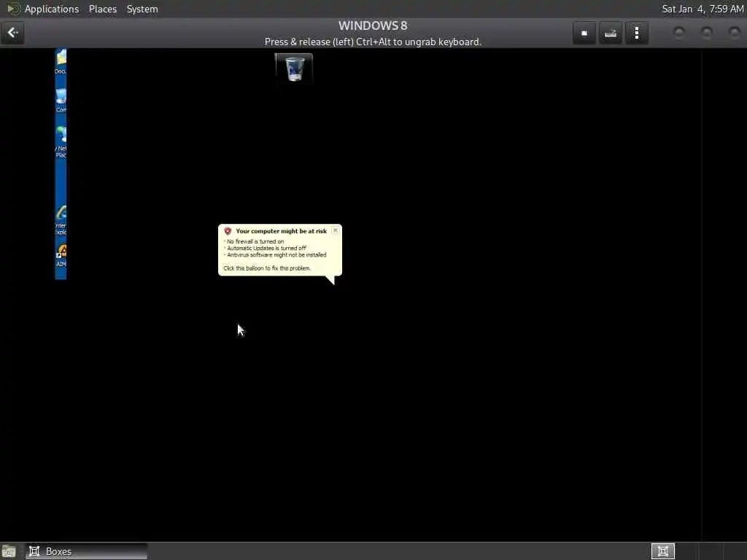Click the square stop button in Boxes header
This screenshot has width=747, height=560.
pyautogui.click(x=584, y=33)
